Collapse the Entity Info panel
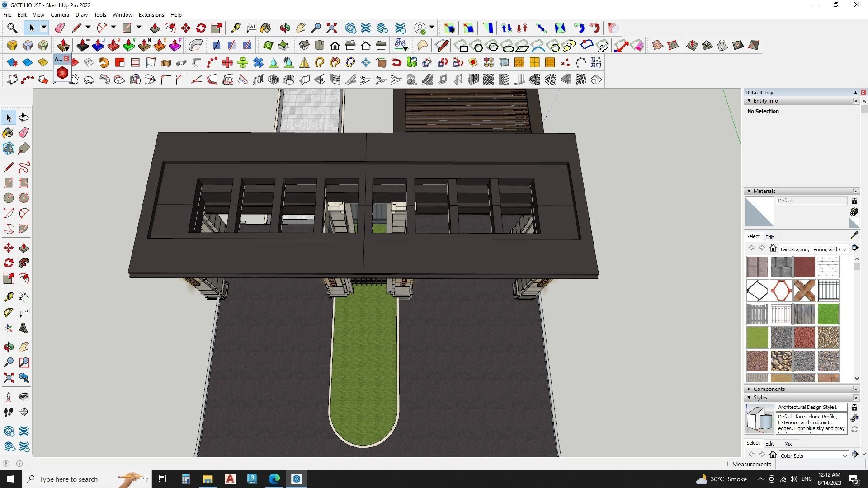The image size is (868, 488). coord(749,101)
